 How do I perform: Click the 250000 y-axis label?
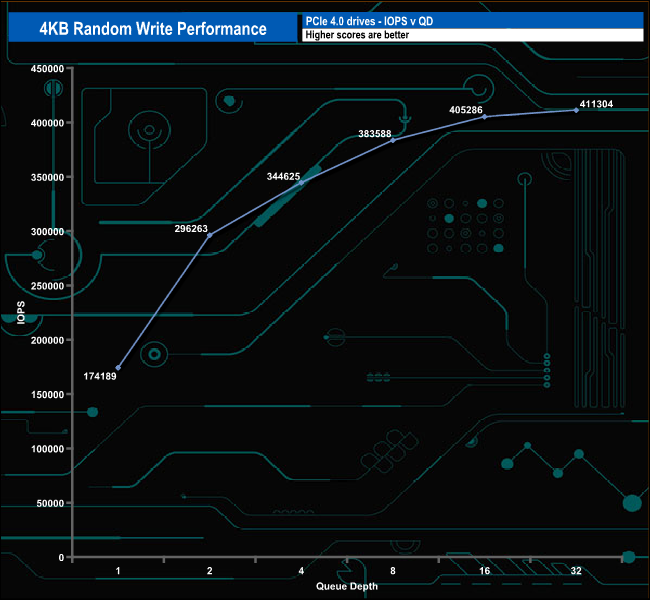47,286
